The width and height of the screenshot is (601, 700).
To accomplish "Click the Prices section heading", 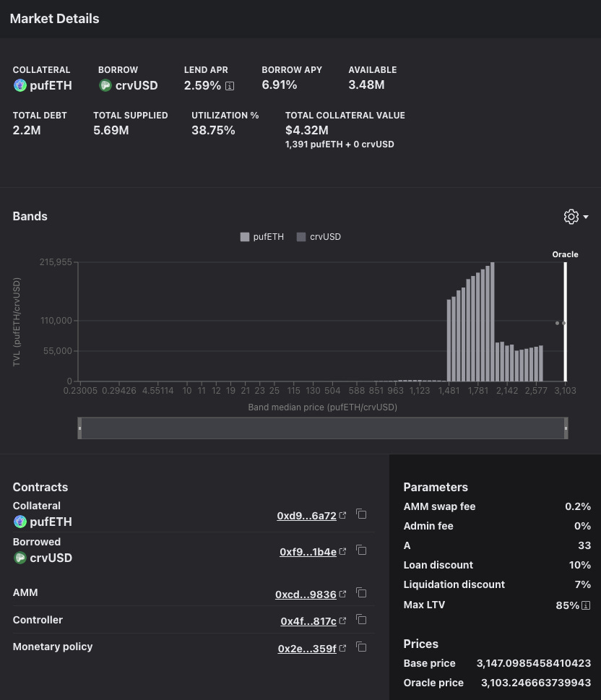I will click(x=420, y=644).
